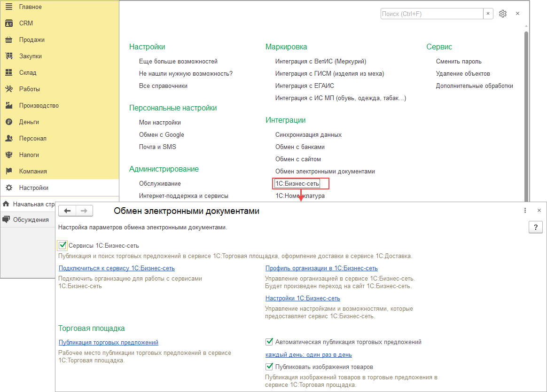Open the Продажи section label
547x392 pixels.
pos(32,40)
